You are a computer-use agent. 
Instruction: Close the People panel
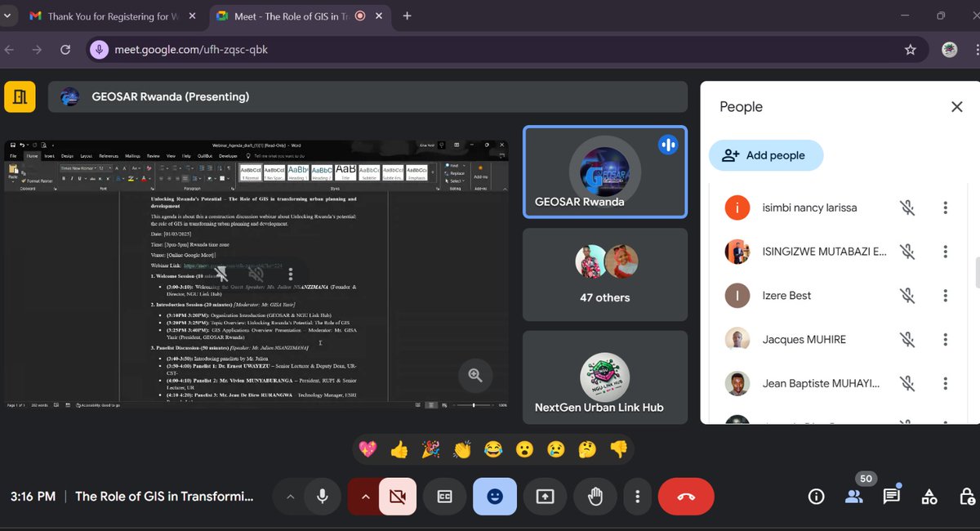click(956, 106)
